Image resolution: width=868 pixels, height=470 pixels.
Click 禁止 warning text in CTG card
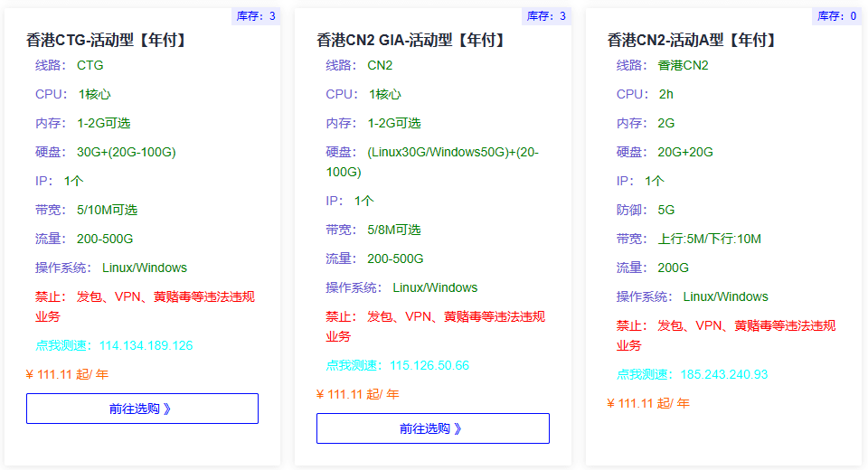click(145, 306)
